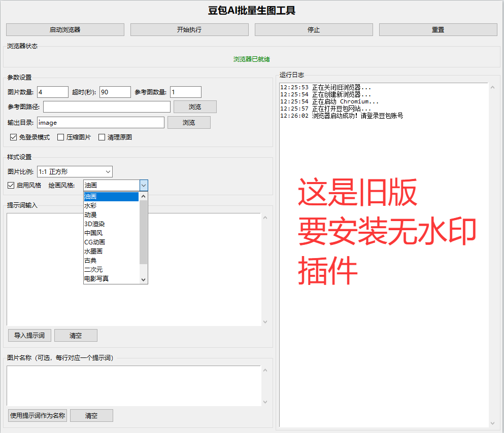Open the 图片比例 dropdown
This screenshot has height=433, width=504.
[x=75, y=172]
